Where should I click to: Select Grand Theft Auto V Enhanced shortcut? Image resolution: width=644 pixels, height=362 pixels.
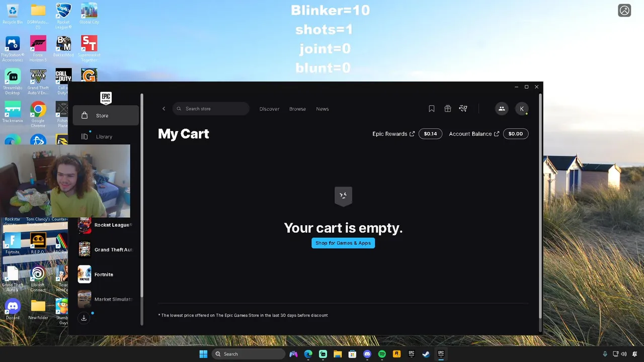pyautogui.click(x=38, y=81)
